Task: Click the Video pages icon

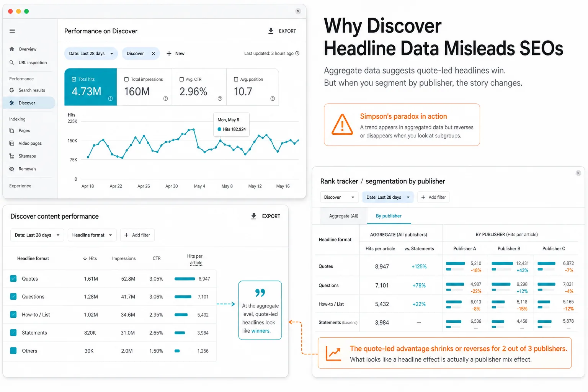Action: 12,143
